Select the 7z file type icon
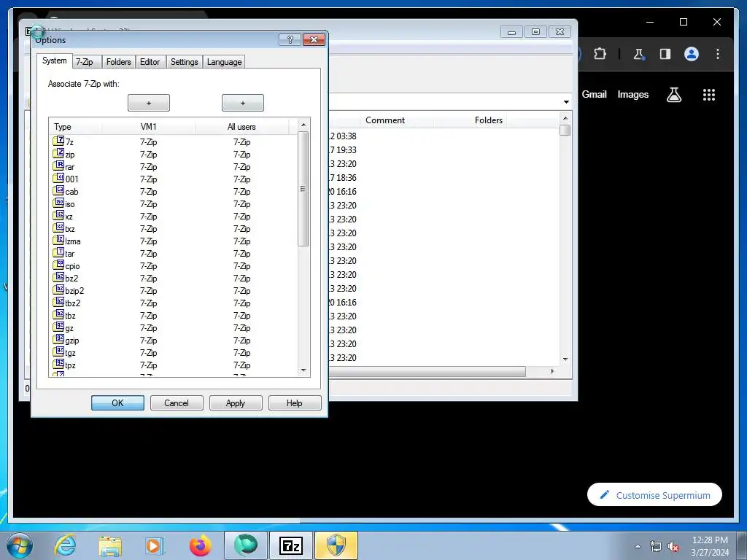The height and width of the screenshot is (560, 747). [x=58, y=141]
